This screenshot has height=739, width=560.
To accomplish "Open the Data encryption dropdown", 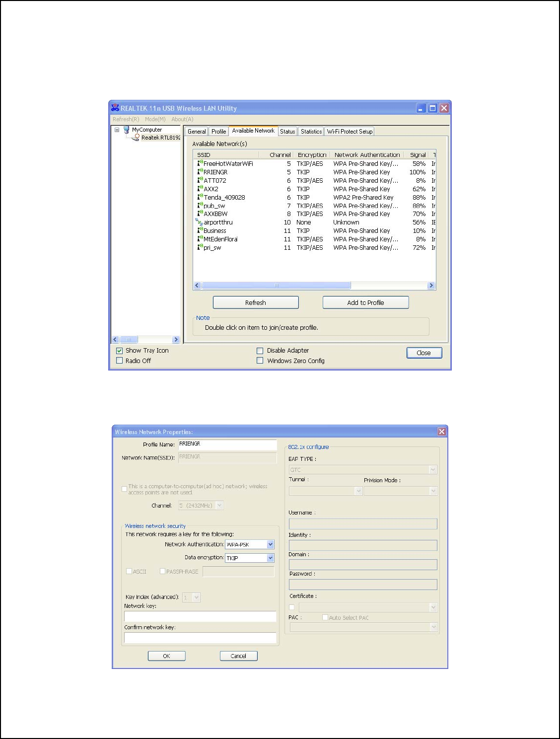I will [x=271, y=558].
